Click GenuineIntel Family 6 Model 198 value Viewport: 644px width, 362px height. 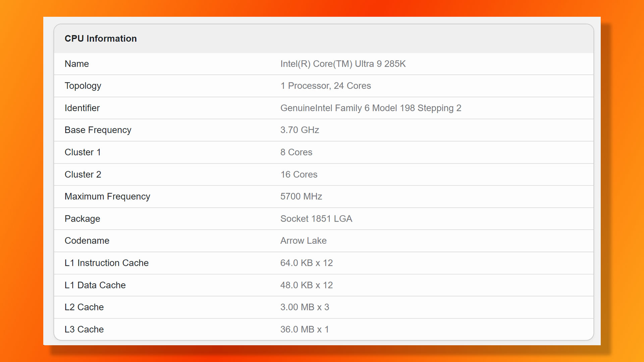tap(371, 108)
